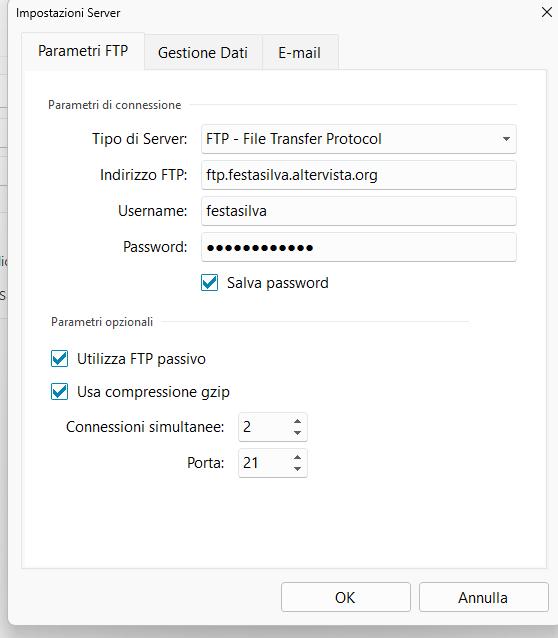
Task: Focus the Password field
Action: pos(359,247)
